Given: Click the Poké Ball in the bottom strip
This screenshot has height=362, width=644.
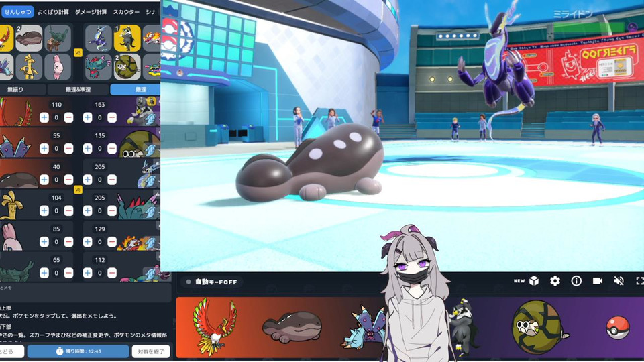Looking at the screenshot, I should click(x=618, y=328).
